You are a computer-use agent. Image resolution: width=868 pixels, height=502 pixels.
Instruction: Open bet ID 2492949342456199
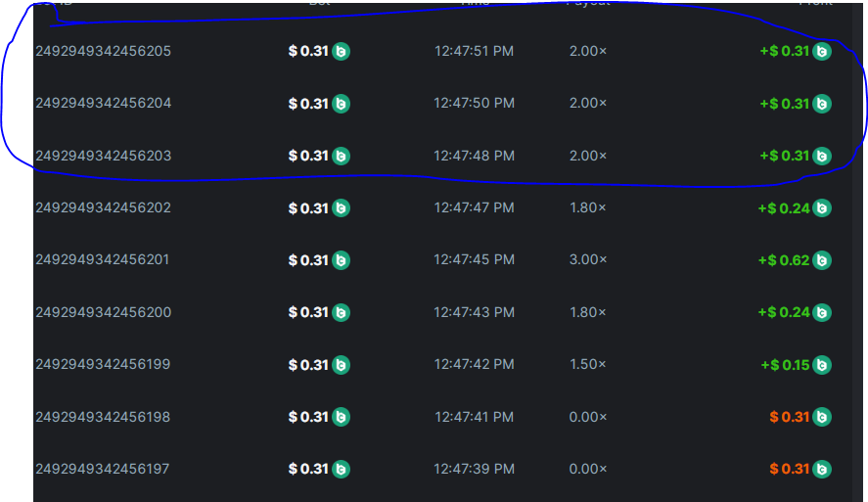tap(103, 365)
